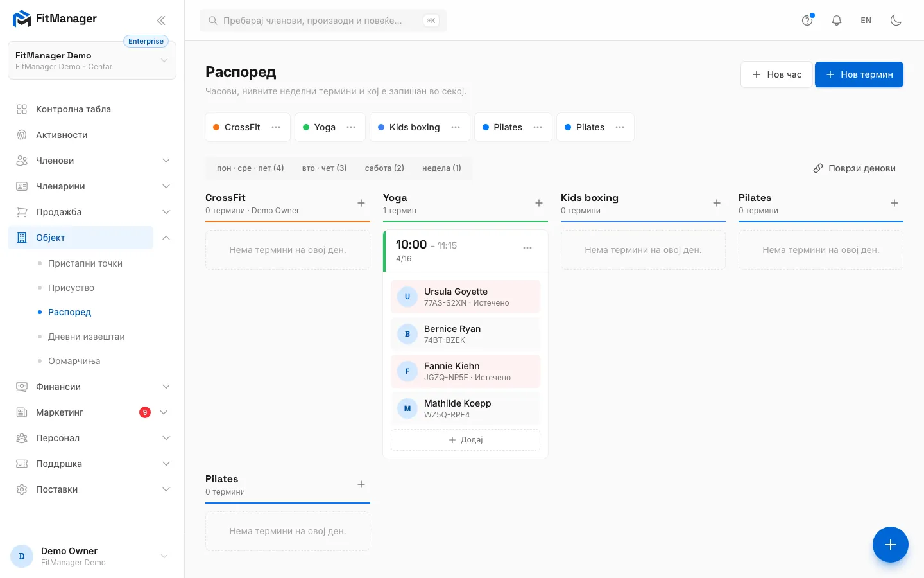Click Поврзи денови link
Screen dimensions: 924x578
click(x=854, y=168)
